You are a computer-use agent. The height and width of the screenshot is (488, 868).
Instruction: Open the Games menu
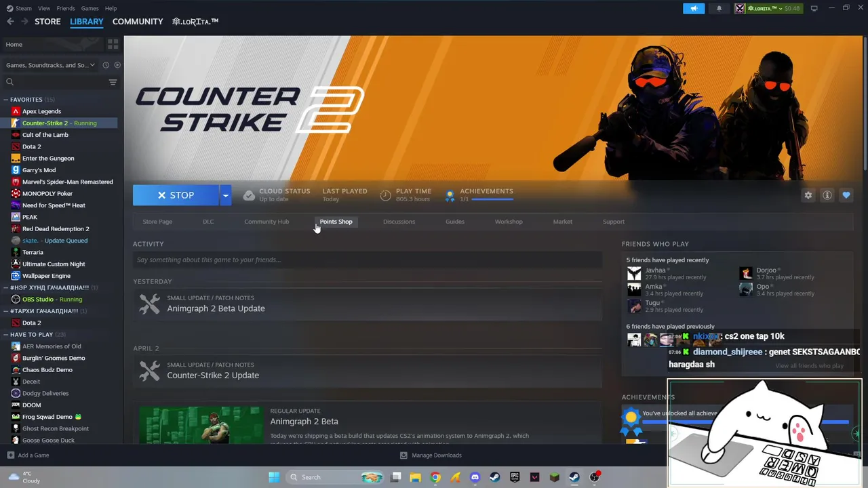pos(90,8)
